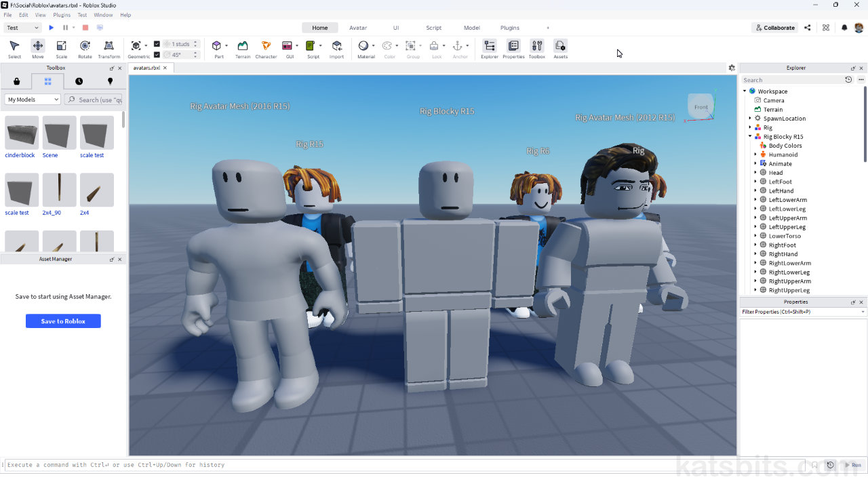Switch to the UI ribbon tab
This screenshot has width=868, height=488.
pyautogui.click(x=396, y=28)
